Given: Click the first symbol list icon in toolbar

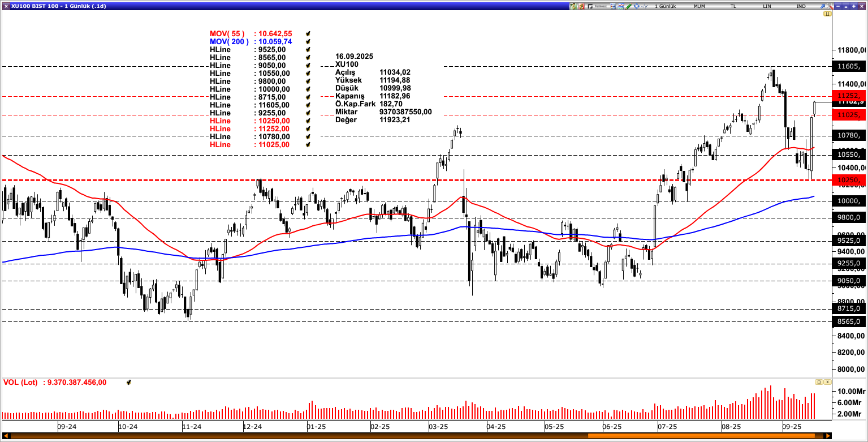Looking at the screenshot, I should coord(573,6).
